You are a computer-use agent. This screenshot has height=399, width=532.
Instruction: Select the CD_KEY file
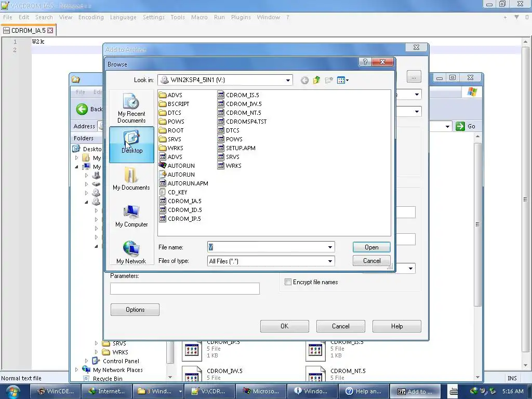pyautogui.click(x=173, y=192)
